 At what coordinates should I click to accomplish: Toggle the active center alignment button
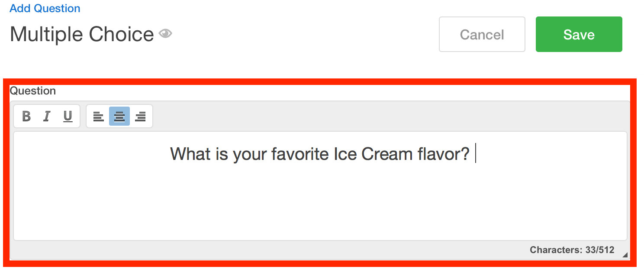click(x=119, y=116)
